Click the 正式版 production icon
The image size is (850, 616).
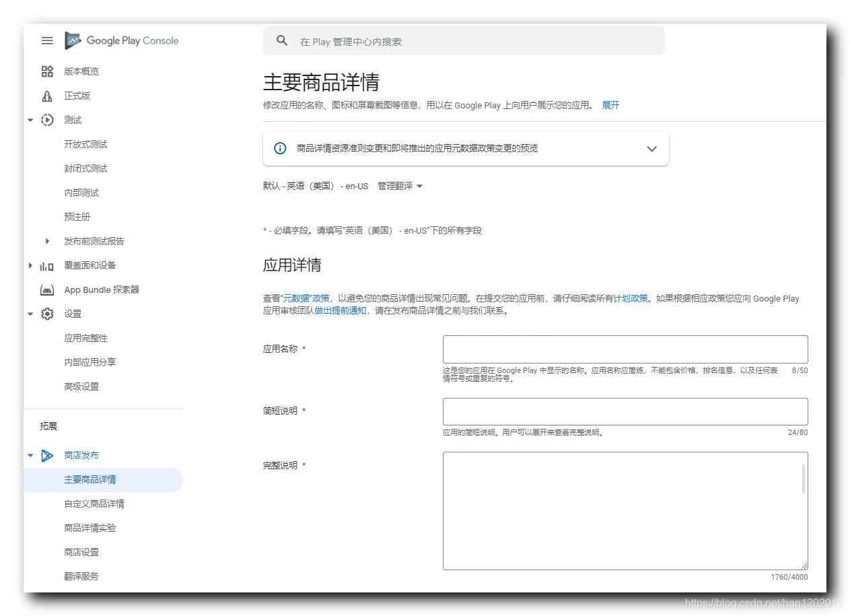(x=47, y=96)
